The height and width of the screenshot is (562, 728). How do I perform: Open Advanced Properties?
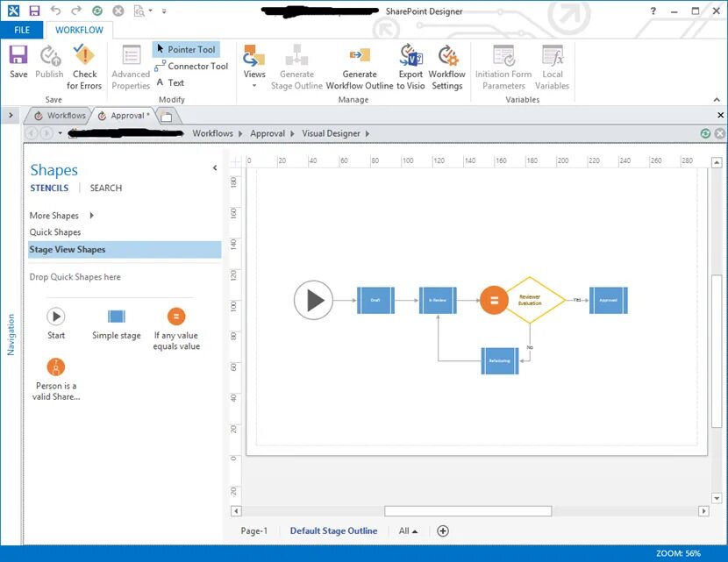click(131, 67)
